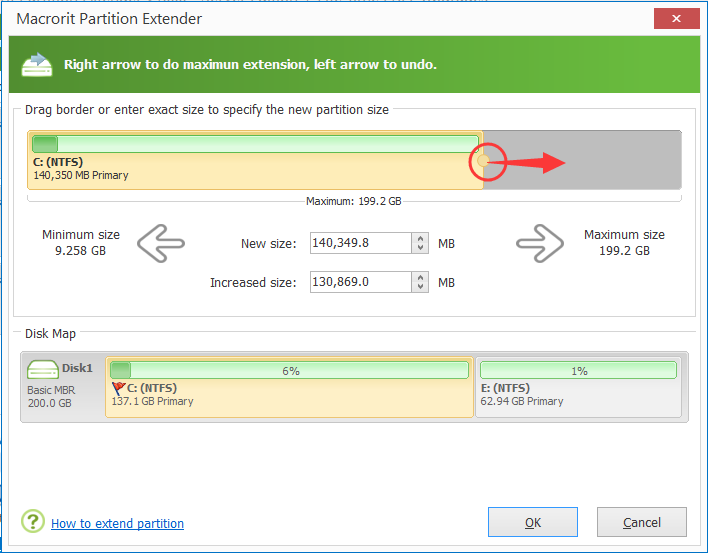Select C: (NTFS) partition in Disk Map
The image size is (708, 553).
click(289, 387)
